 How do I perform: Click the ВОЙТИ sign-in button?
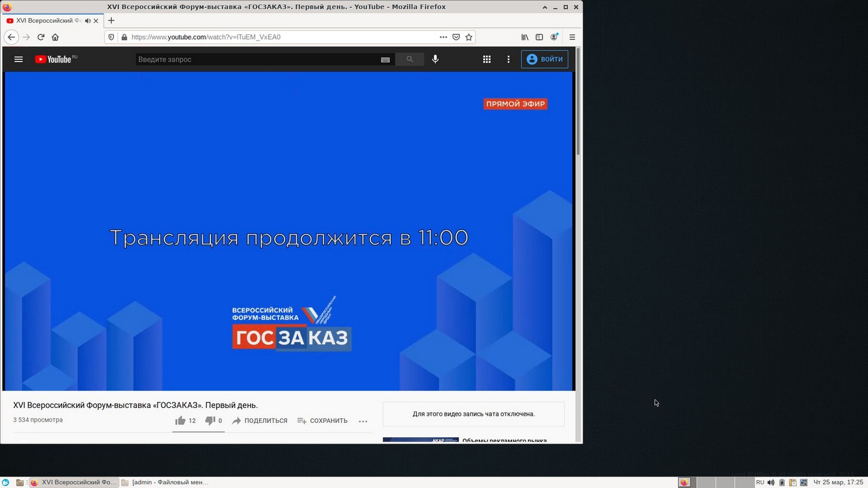point(544,59)
